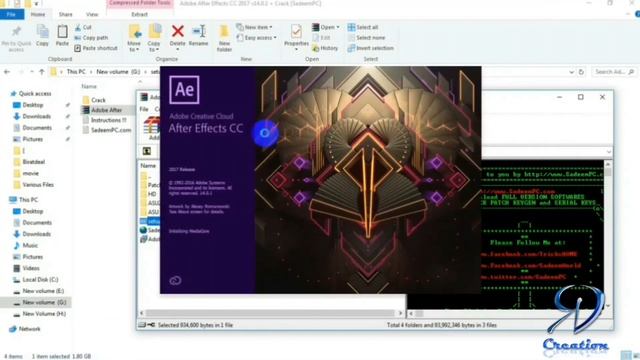Click Invert selection in the ribbon
Viewport: 640px width, 360px height.
tap(371, 48)
